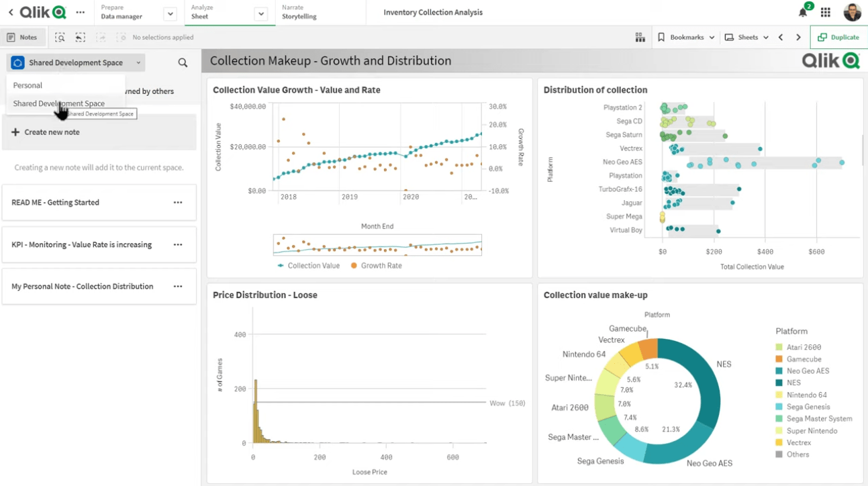This screenshot has width=868, height=486.
Task: Open the Smart search selection tool
Action: point(60,38)
